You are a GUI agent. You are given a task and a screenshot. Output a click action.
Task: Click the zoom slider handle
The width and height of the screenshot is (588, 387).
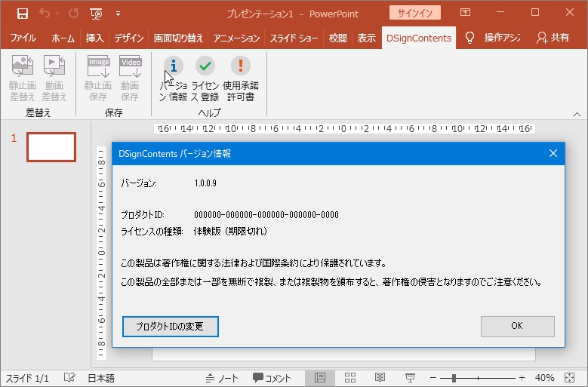(x=454, y=378)
